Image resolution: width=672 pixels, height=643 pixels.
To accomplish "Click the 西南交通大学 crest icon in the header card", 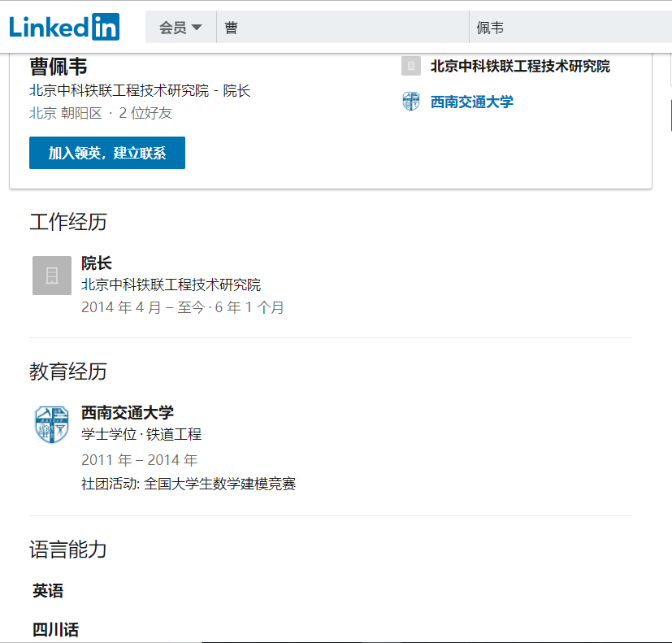I will coord(411,102).
